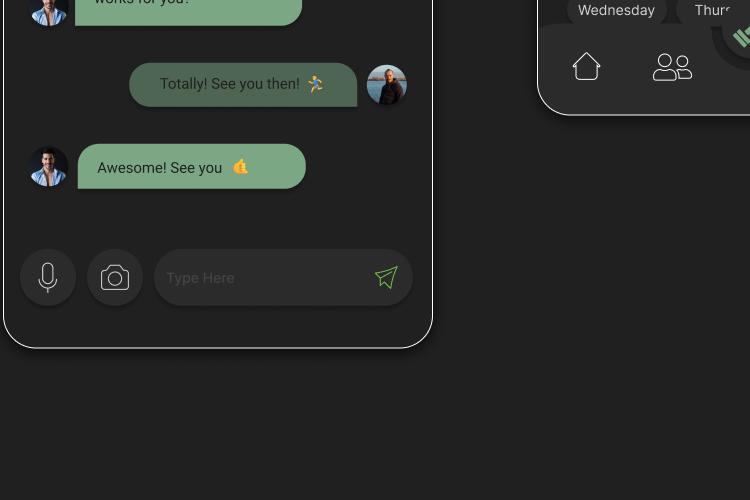Select the Totally! See you then! bubble
The height and width of the screenshot is (500, 750).
243,85
